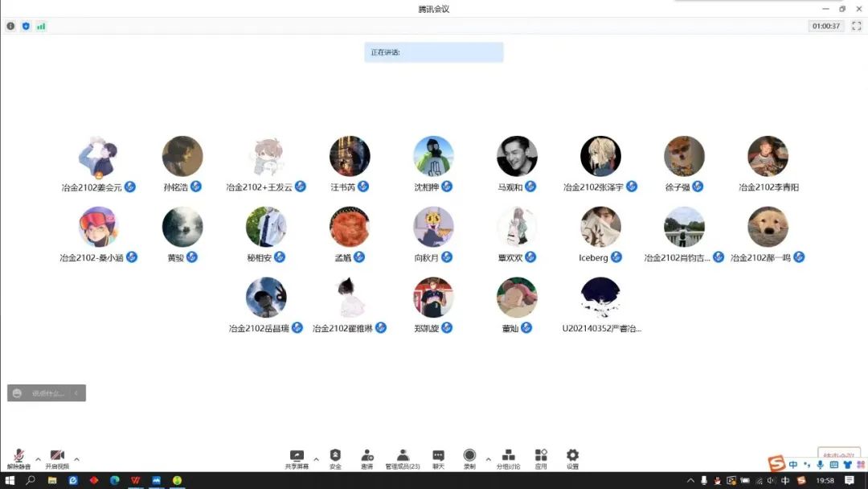Click name label 向秋月
The width and height of the screenshot is (868, 489).
426,257
